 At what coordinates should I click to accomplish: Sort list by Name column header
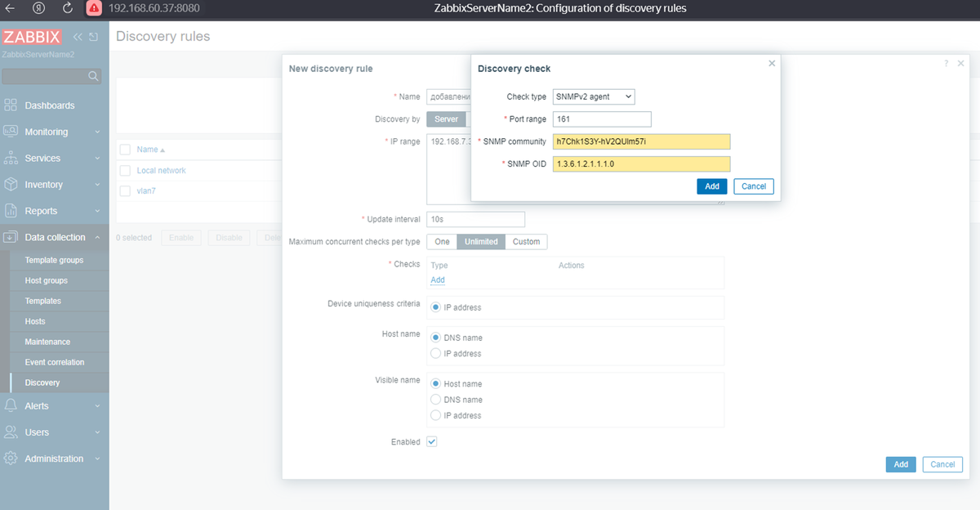point(150,150)
